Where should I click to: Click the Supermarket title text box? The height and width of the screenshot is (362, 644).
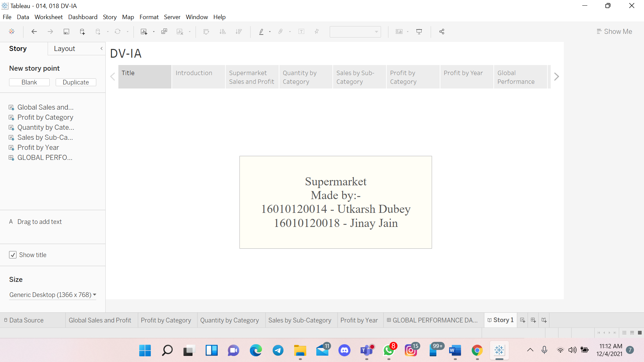(x=335, y=202)
